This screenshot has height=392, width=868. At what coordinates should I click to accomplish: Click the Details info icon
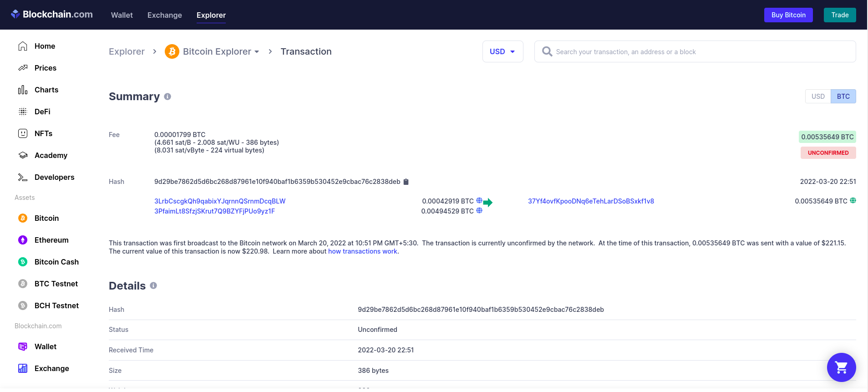[x=153, y=285]
